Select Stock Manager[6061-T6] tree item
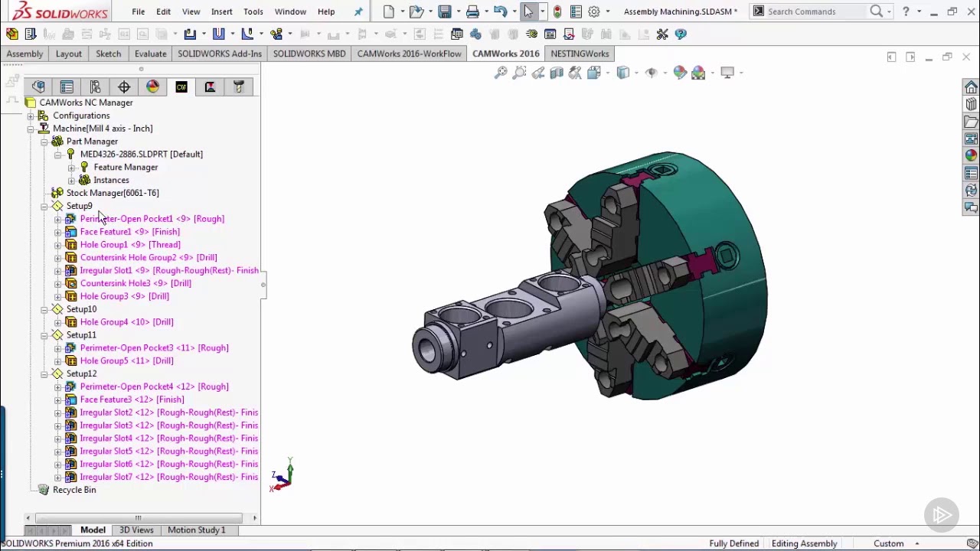This screenshot has height=551, width=980. [113, 193]
